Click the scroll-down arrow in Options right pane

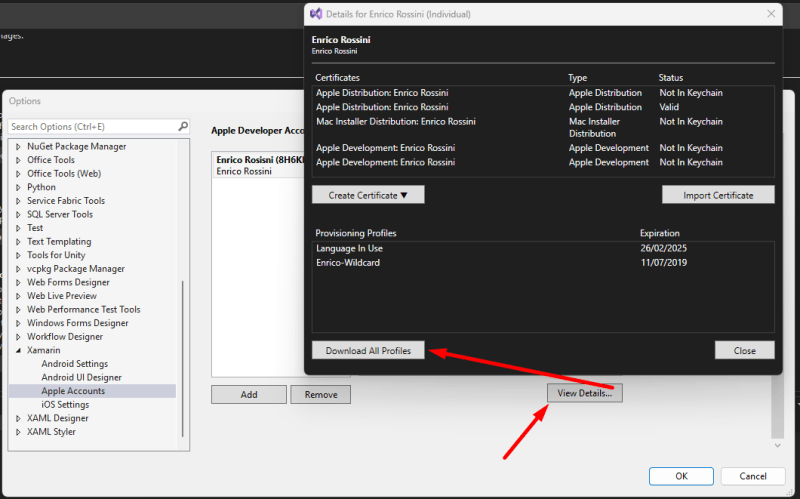pos(777,445)
